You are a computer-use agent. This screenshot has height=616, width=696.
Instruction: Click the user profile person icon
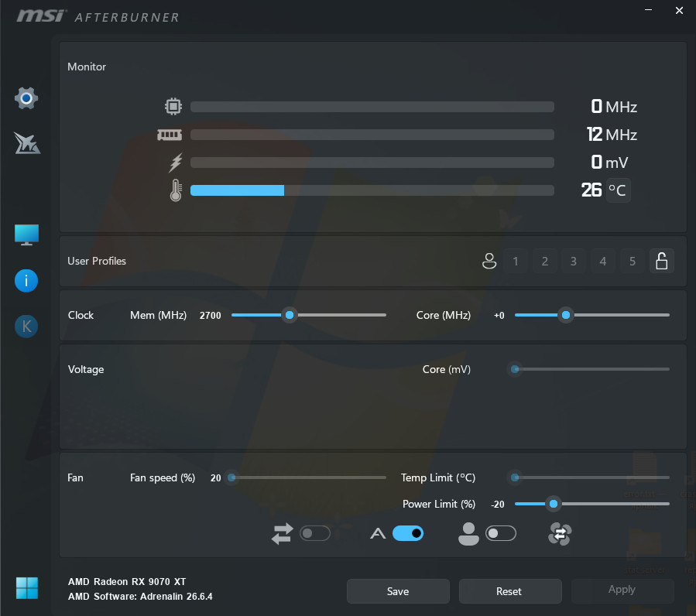(x=489, y=261)
